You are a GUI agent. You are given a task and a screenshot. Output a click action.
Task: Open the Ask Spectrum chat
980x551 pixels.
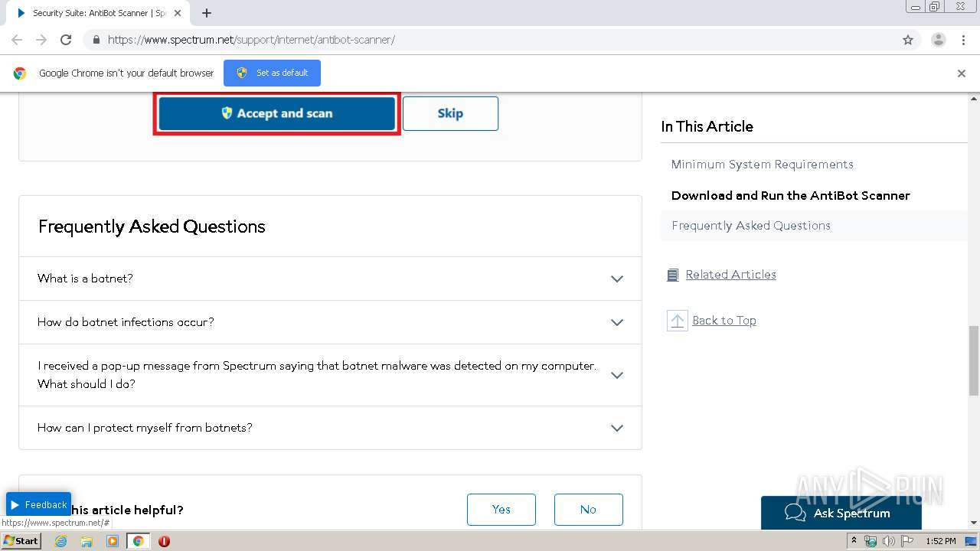[x=841, y=513]
